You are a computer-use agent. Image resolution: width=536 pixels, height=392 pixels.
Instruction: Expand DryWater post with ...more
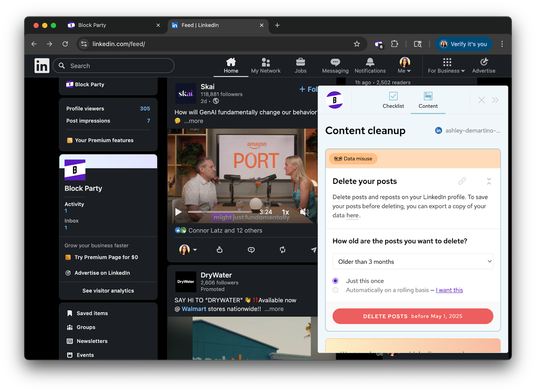[x=274, y=309]
